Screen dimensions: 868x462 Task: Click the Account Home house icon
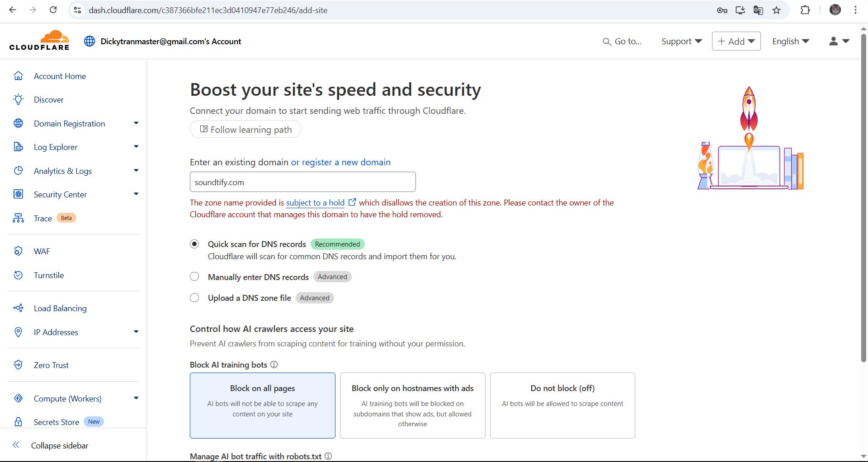point(18,76)
